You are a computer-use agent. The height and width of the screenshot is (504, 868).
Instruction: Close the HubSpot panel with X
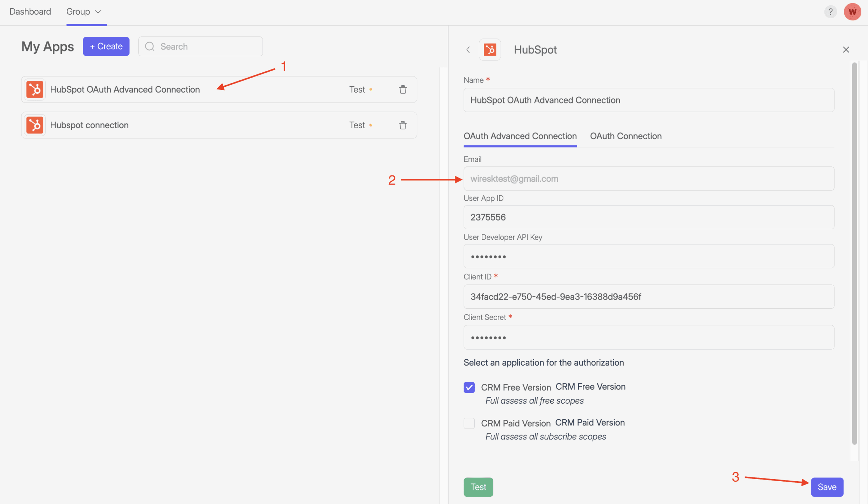[x=846, y=50]
